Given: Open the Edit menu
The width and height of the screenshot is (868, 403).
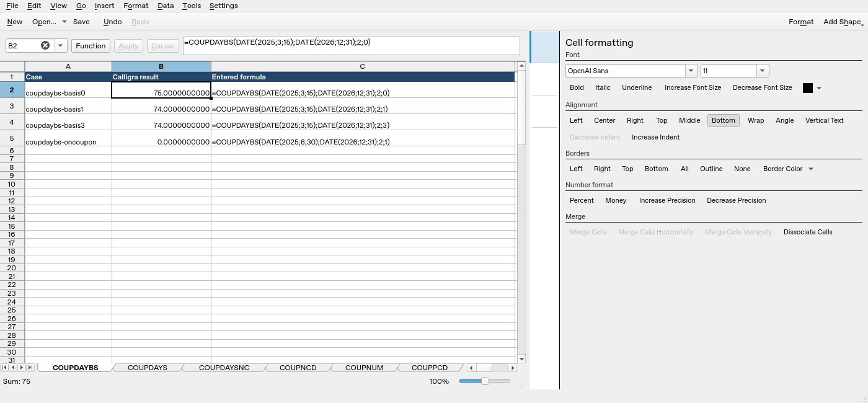Looking at the screenshot, I should [x=34, y=6].
